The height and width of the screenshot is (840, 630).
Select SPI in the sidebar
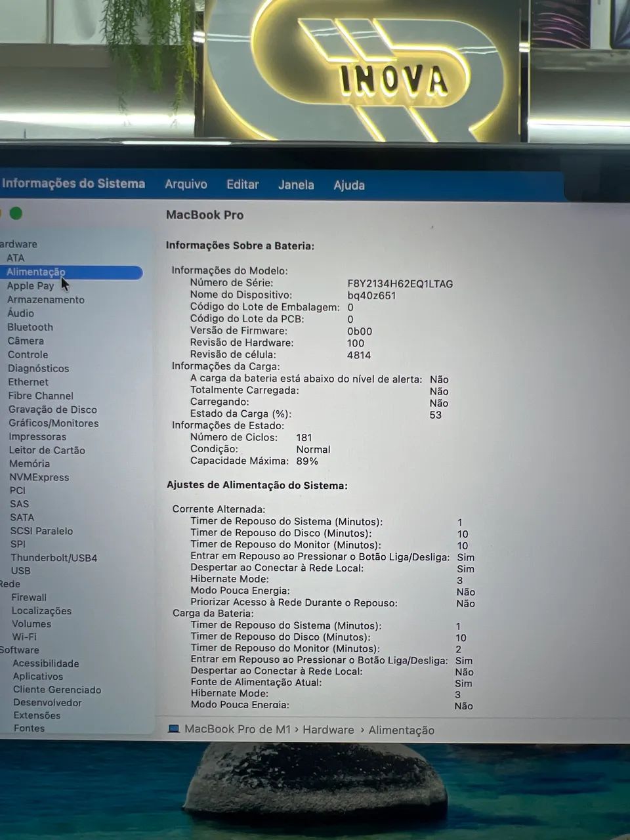tap(18, 544)
